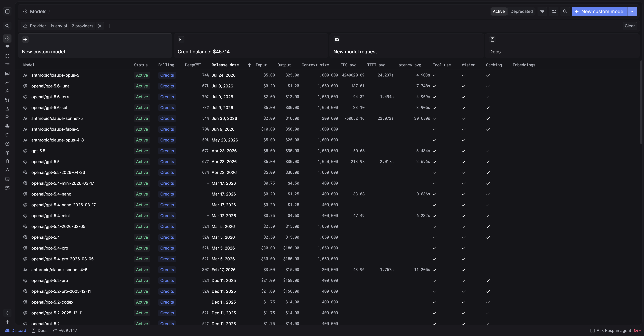The height and width of the screenshot is (336, 644).
Task: Open the flask experiments icon in sidebar
Action: (7, 170)
